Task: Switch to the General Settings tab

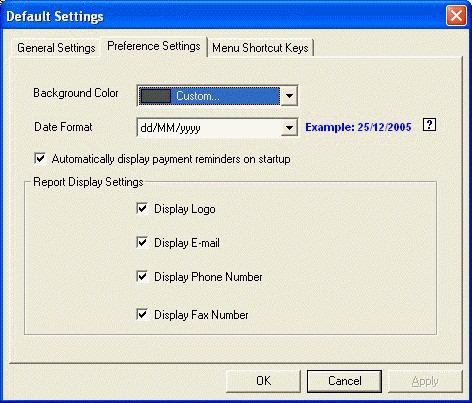Action: coord(56,48)
